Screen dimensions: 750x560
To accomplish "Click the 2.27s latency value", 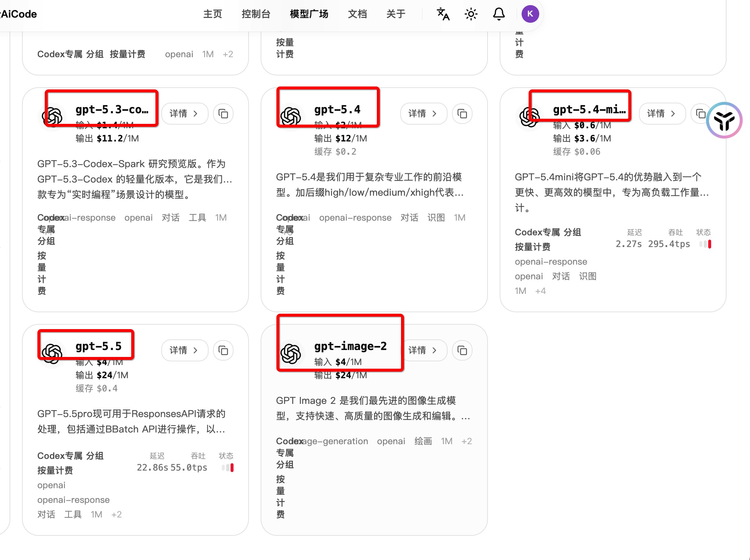I will 629,244.
